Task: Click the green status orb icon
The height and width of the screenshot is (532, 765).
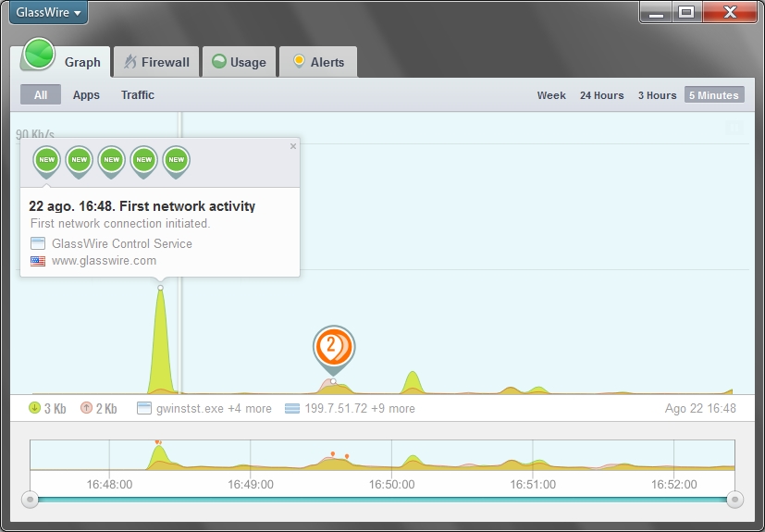Action: 39,54
